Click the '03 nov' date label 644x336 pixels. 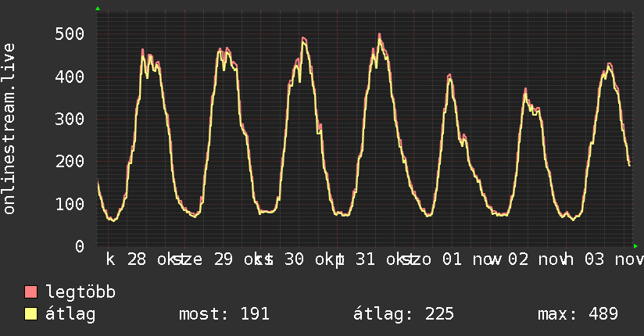click(614, 259)
